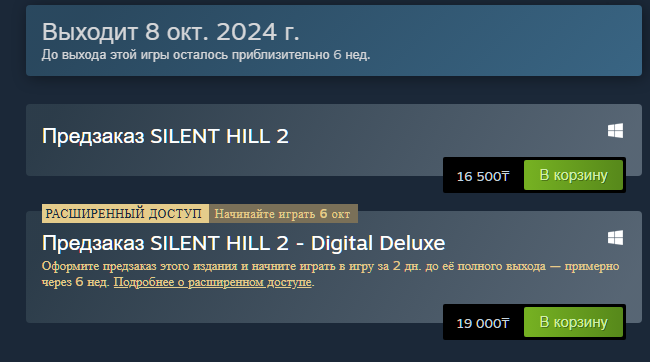Viewport: 650px width, 362px height.
Task: Add standard SILENT HILL 2 to cart
Action: tap(573, 175)
